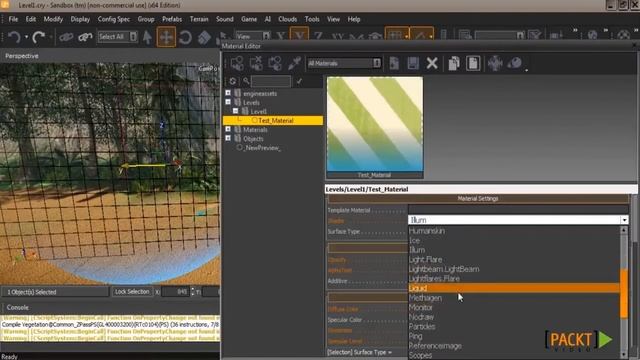Choose the Lightbeam.LightBeam shader option
Image resolution: width=640 pixels, height=360 pixels.
click(514, 269)
